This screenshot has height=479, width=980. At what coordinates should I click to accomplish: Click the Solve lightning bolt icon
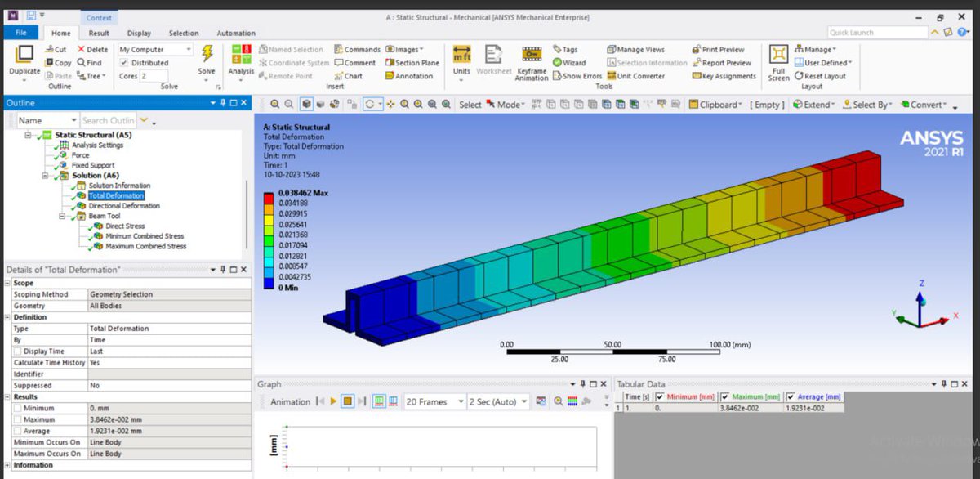pyautogui.click(x=207, y=54)
